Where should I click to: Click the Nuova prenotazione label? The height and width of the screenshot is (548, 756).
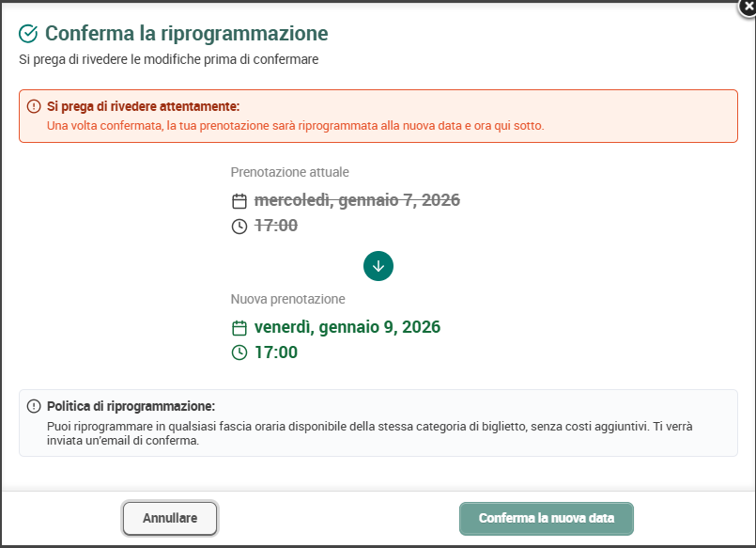click(x=287, y=299)
